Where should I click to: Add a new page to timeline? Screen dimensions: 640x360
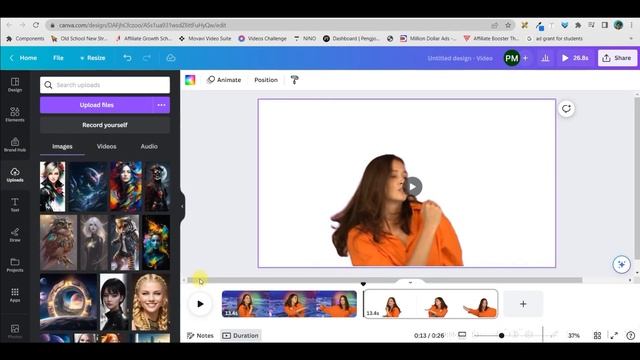(523, 304)
